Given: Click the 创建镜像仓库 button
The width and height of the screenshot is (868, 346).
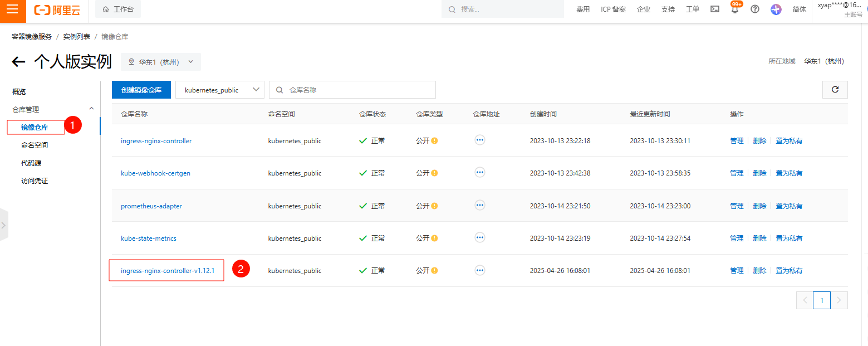Looking at the screenshot, I should [141, 90].
